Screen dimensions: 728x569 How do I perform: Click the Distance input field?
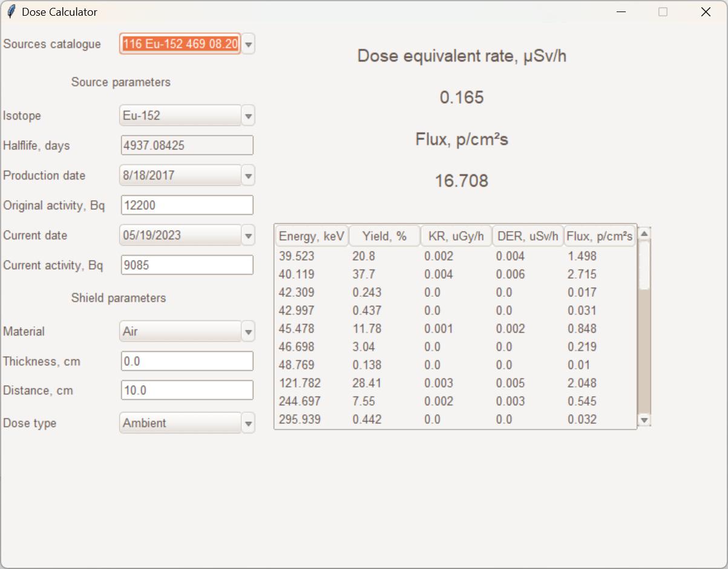186,390
